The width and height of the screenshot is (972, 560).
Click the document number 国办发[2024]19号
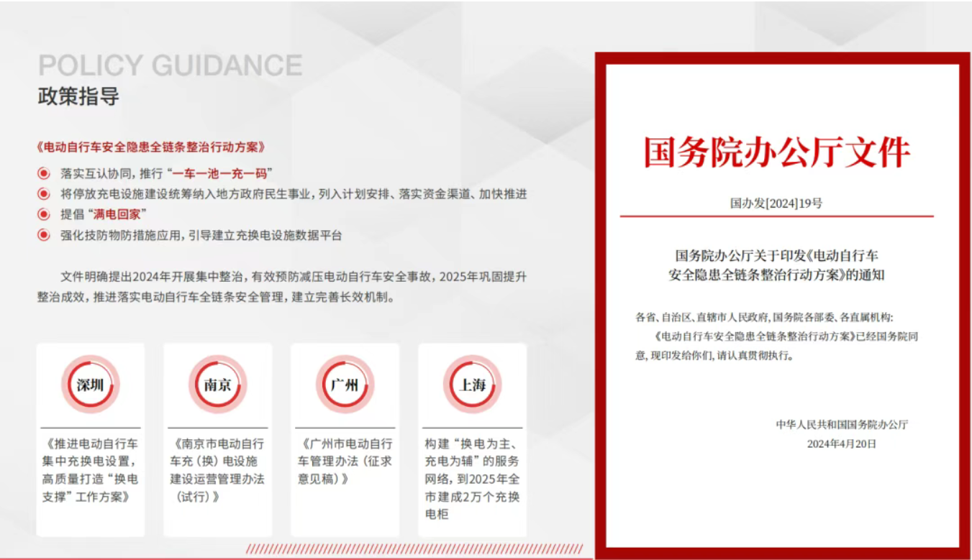(776, 203)
